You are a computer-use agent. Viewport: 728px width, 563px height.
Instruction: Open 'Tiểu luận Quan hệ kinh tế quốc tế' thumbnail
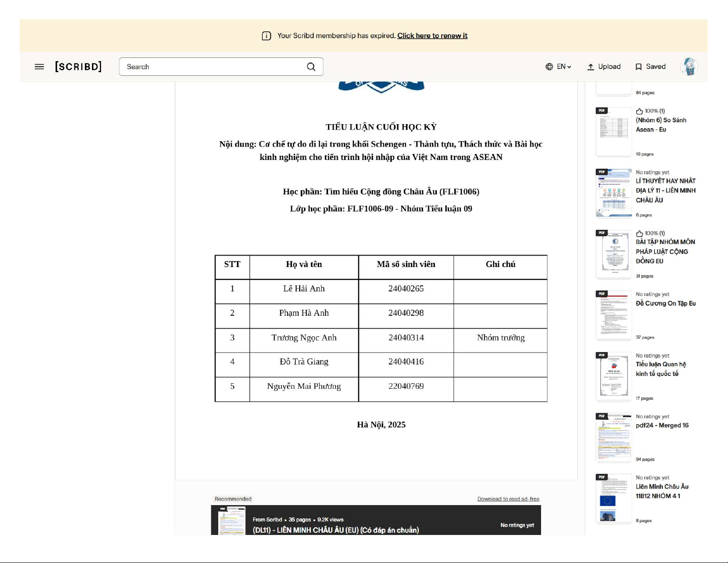[x=614, y=377]
